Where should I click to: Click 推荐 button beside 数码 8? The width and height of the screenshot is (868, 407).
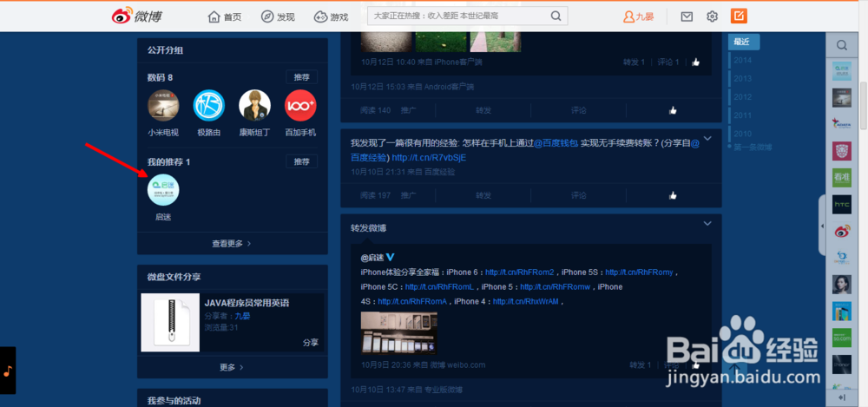click(302, 77)
